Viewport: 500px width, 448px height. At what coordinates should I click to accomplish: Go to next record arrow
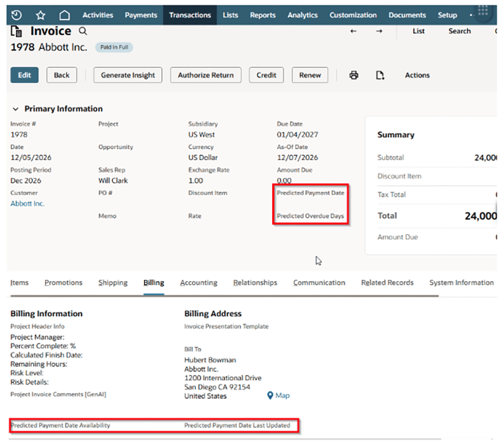point(379,31)
